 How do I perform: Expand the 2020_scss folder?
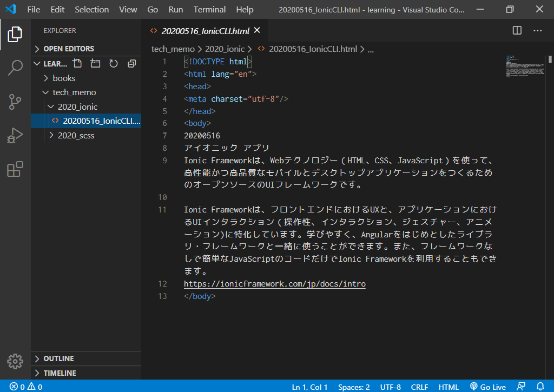coord(86,136)
